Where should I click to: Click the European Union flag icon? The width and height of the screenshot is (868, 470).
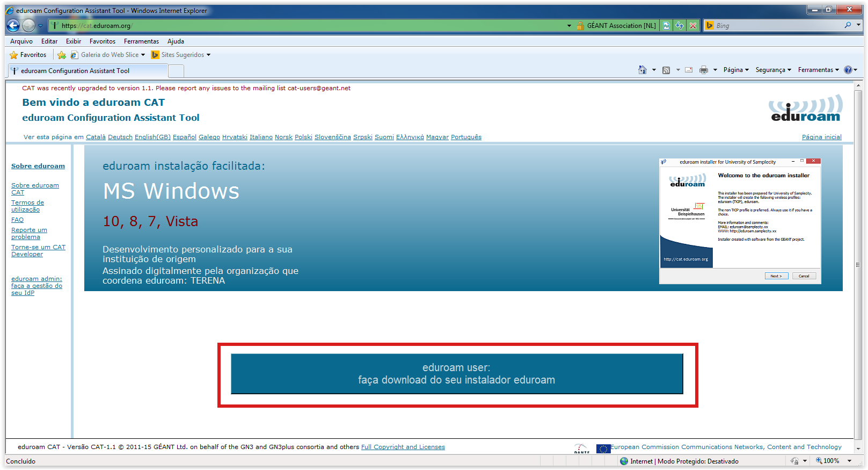pos(603,449)
